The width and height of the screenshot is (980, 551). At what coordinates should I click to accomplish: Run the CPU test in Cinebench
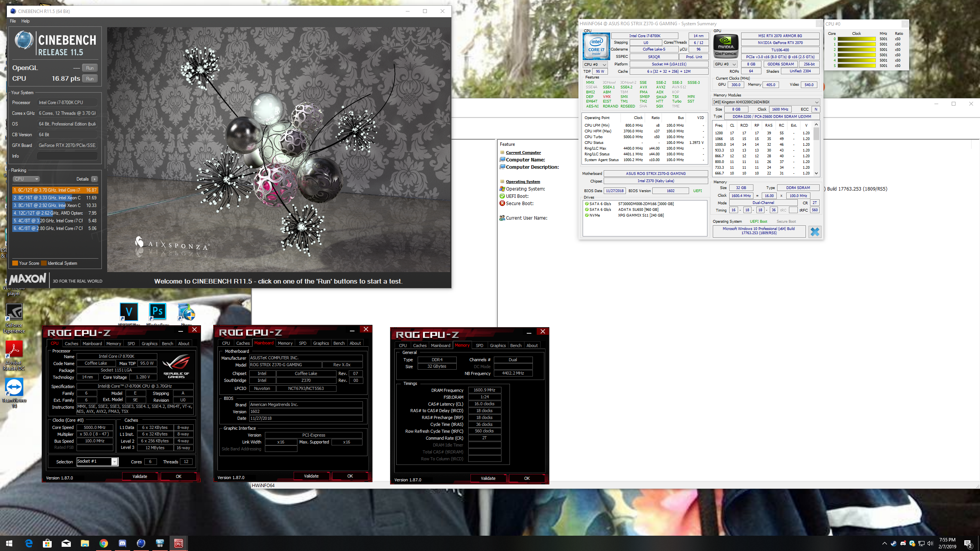(x=90, y=78)
